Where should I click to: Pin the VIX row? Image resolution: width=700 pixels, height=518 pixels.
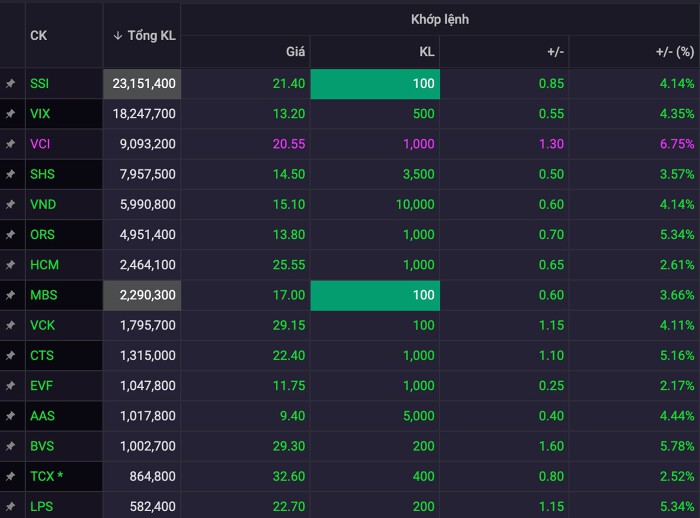coord(10,114)
